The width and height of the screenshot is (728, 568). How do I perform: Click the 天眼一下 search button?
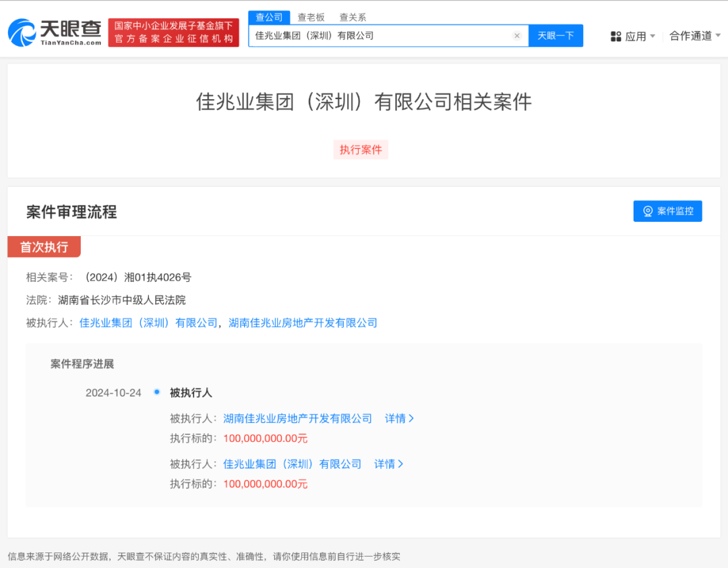point(555,36)
